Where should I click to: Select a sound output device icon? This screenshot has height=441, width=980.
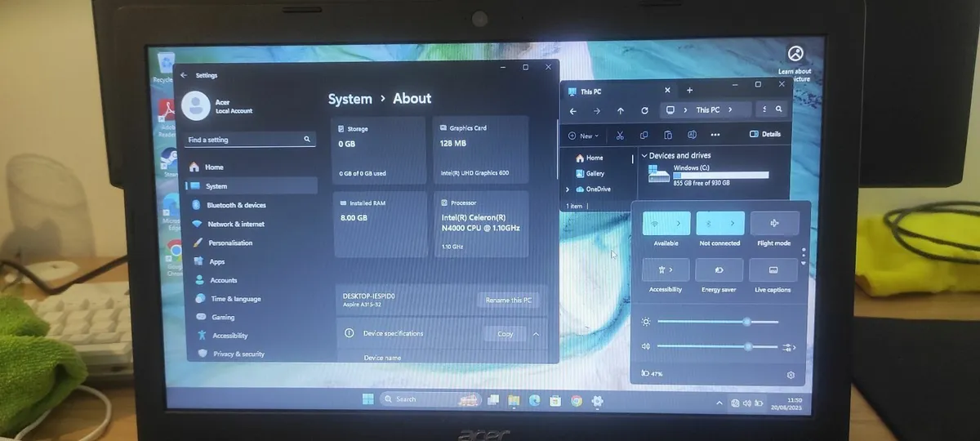pyautogui.click(x=789, y=347)
